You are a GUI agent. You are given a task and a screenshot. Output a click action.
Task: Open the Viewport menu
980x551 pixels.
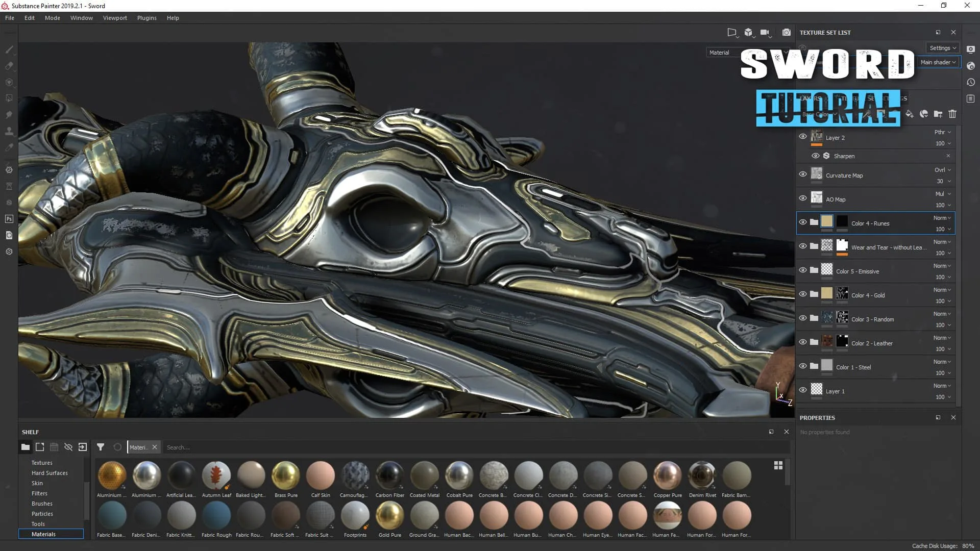[115, 18]
